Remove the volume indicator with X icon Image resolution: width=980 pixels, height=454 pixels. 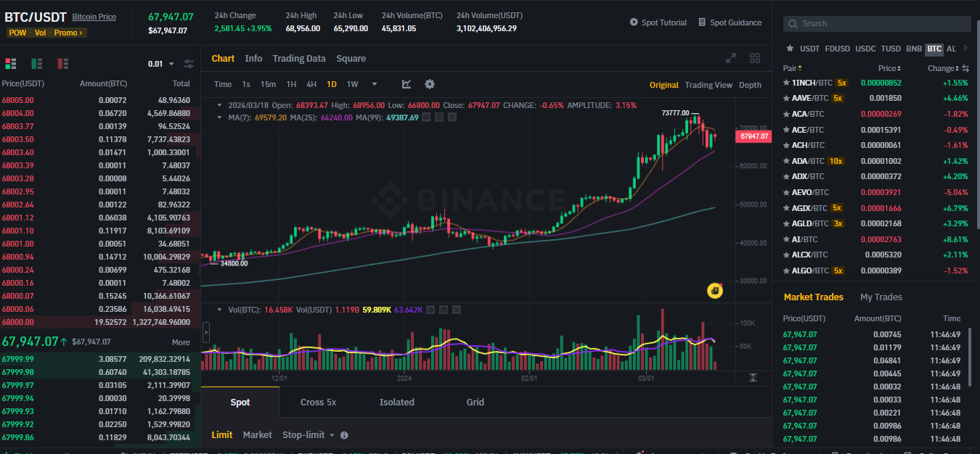pyautogui.click(x=456, y=310)
